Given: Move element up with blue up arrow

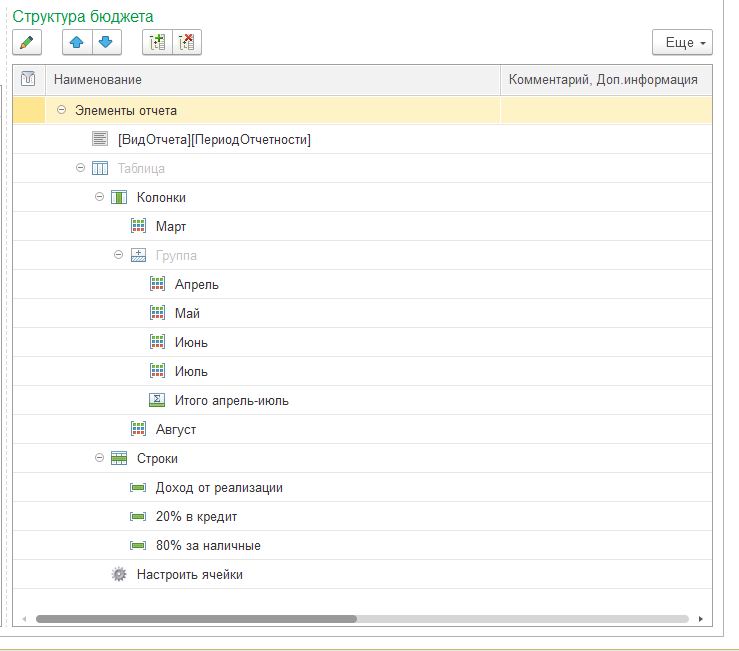Looking at the screenshot, I should (77, 42).
